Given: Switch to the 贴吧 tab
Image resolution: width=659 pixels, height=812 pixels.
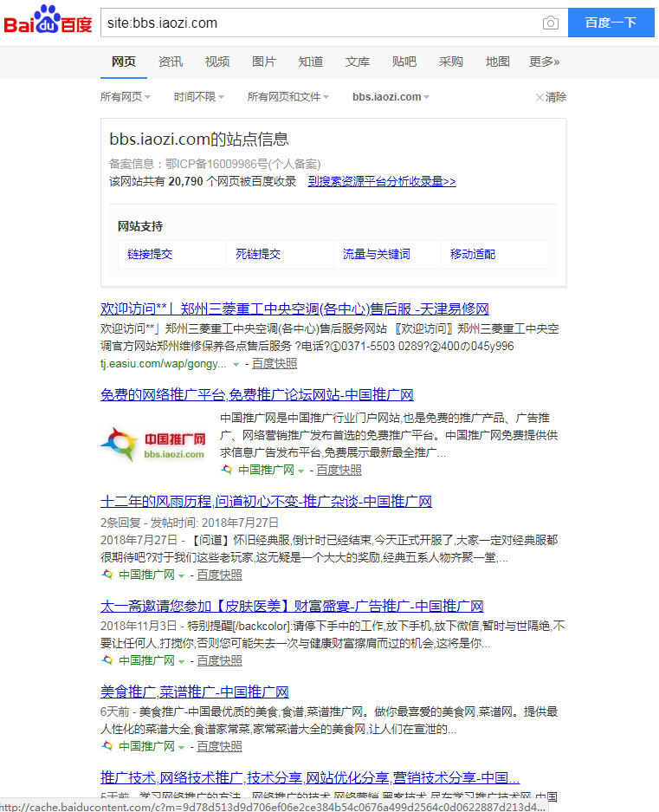Looking at the screenshot, I should (x=404, y=62).
